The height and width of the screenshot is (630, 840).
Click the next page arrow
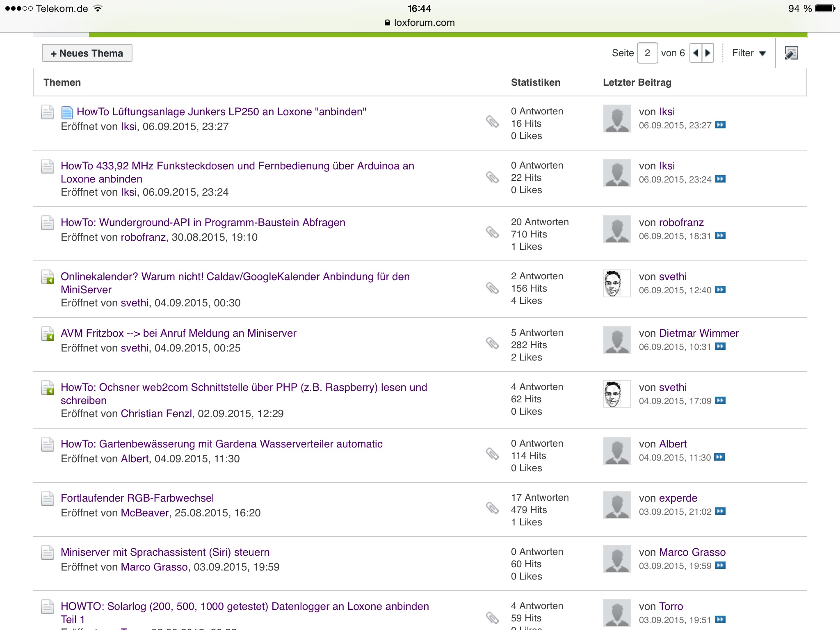coord(708,53)
